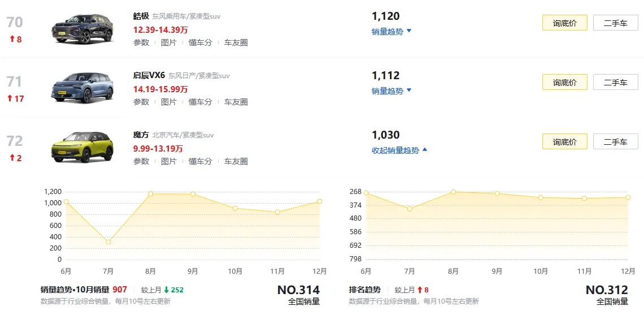Select the 12月 data point on ranking chart

(628, 198)
